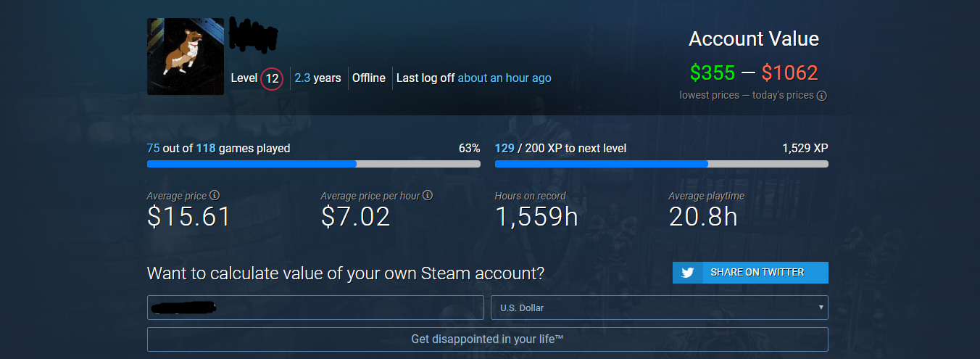The width and height of the screenshot is (980, 359).
Task: Click the 118 total games number
Action: pos(206,149)
